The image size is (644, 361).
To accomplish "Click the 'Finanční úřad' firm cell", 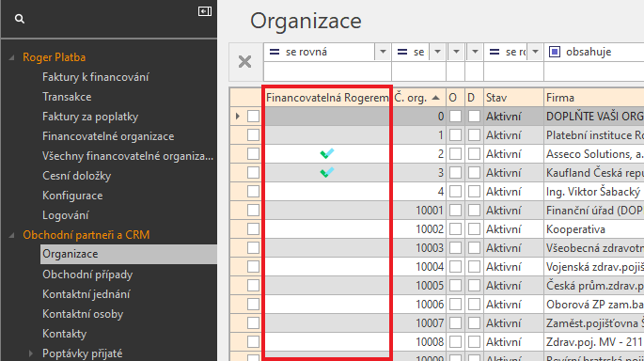I will [x=594, y=211].
